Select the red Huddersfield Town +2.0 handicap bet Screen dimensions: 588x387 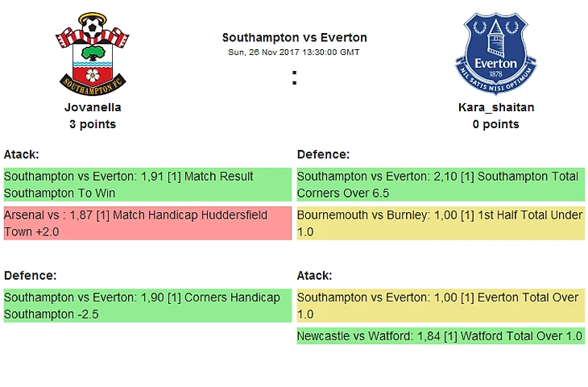coord(147,223)
